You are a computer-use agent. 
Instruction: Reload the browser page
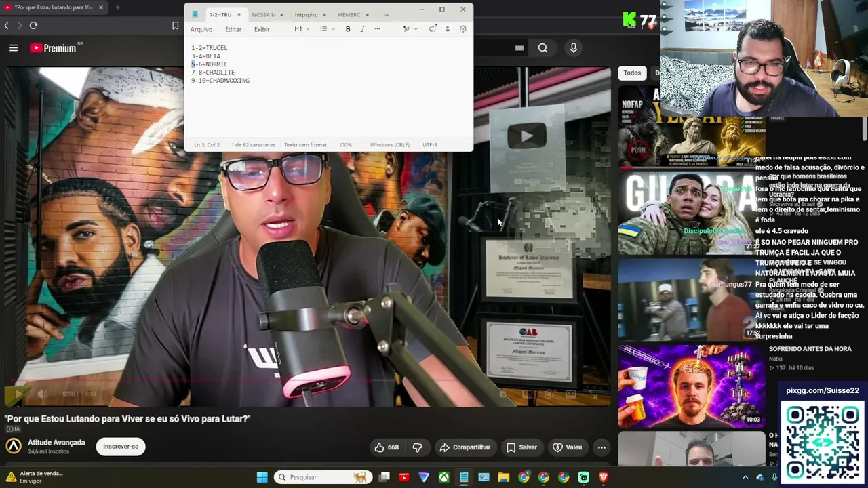[x=33, y=26]
